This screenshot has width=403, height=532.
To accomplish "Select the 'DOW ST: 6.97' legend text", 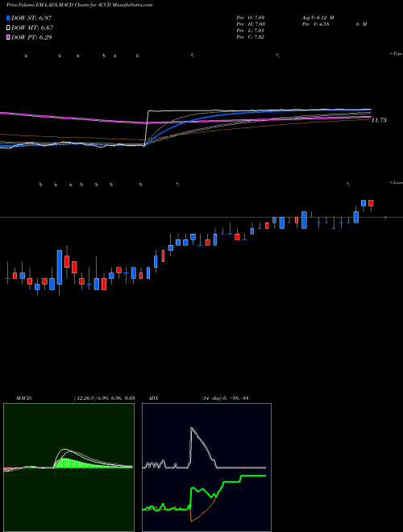I will [31, 18].
